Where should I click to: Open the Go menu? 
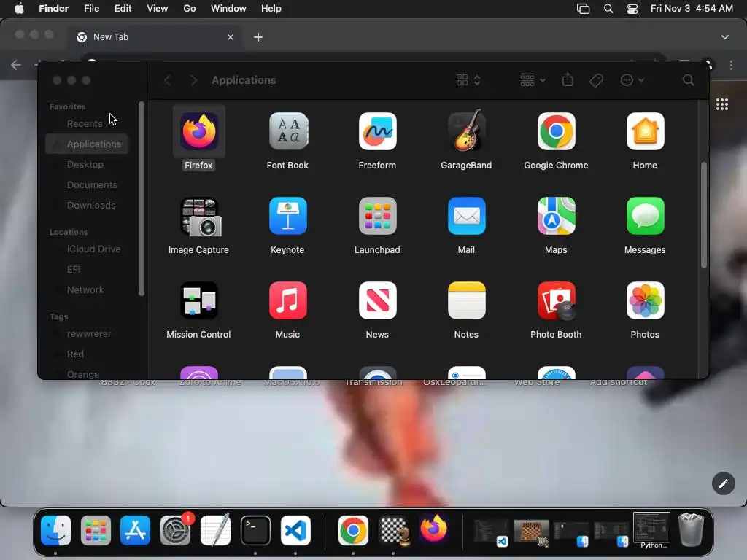[190, 9]
